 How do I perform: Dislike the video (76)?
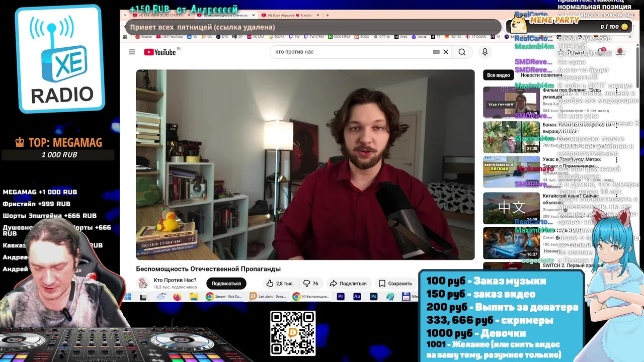click(311, 284)
